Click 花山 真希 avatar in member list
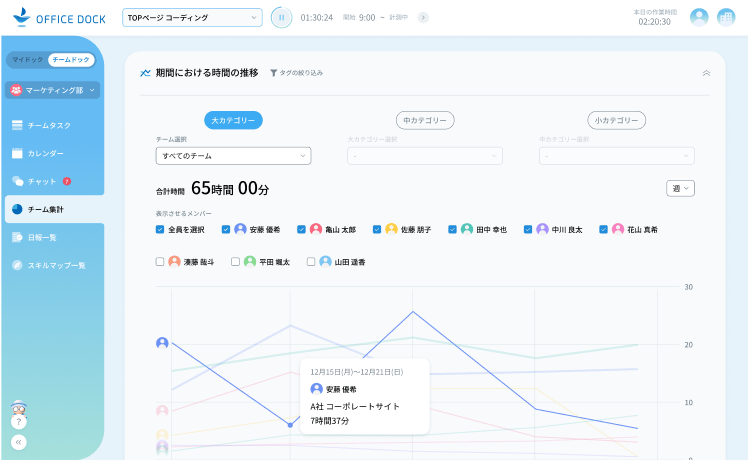Screen dimensions: 748x460 point(618,229)
